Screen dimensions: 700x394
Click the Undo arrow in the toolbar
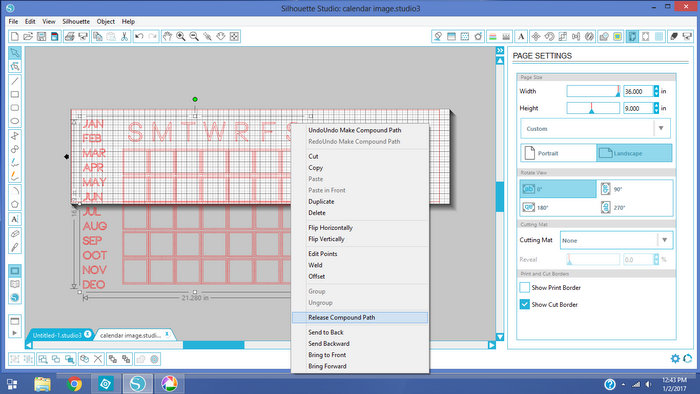(139, 36)
